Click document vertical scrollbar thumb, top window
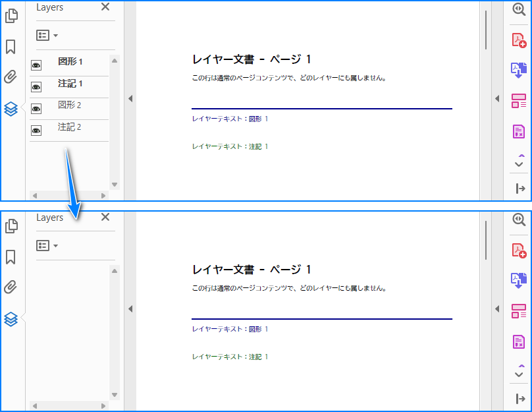The width and height of the screenshot is (532, 412). 486,30
